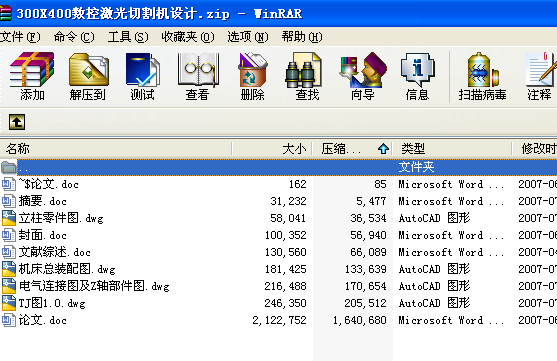The height and width of the screenshot is (361, 557).
Task: Click the size value 31,232
Action: [288, 201]
